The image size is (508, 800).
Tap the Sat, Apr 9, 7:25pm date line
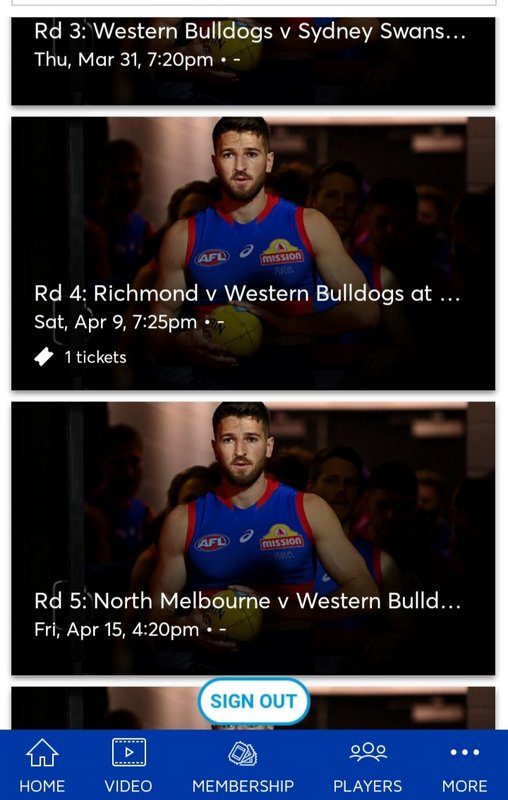pos(129,322)
